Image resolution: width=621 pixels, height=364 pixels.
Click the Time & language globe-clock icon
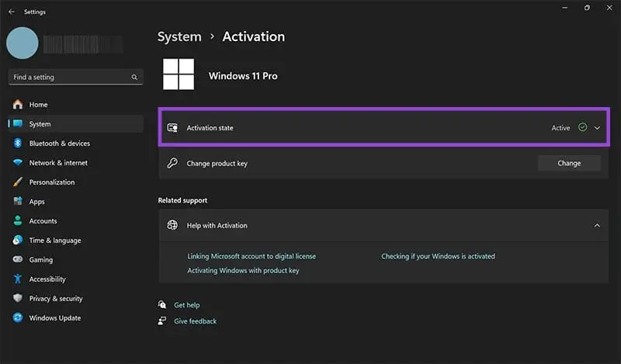point(18,240)
